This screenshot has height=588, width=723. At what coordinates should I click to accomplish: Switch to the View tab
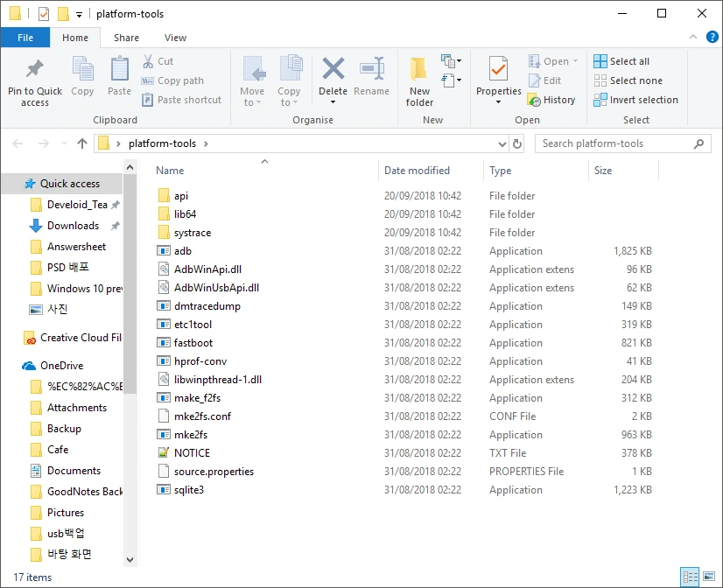176,38
